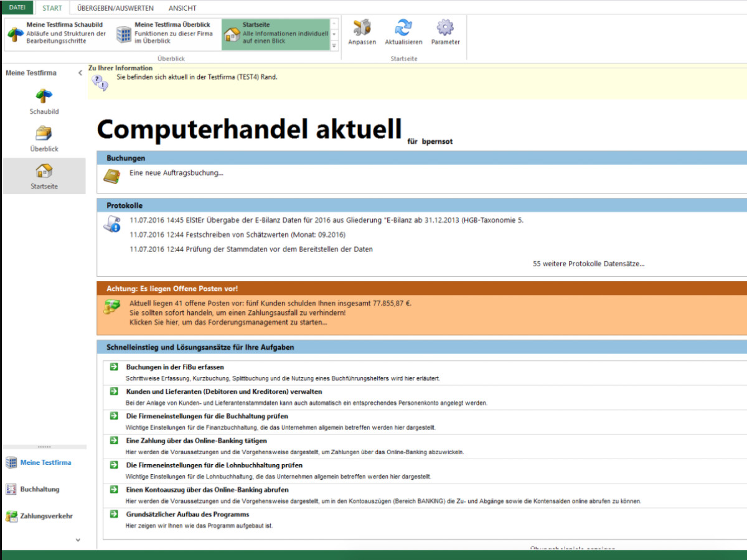This screenshot has width=747, height=560.
Task: Select the Überblick icon in the sidebar
Action: point(44,134)
